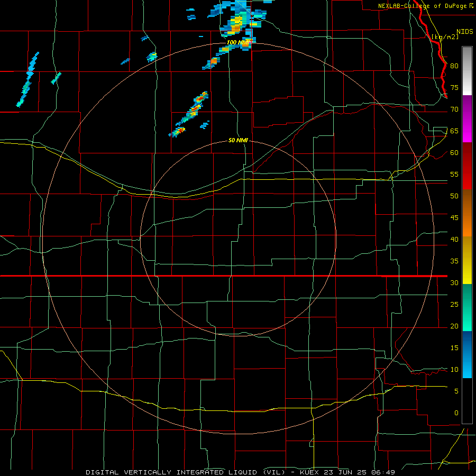Click the 25 value on the VIL scale
Screen dimensions: 476x476
(454, 305)
